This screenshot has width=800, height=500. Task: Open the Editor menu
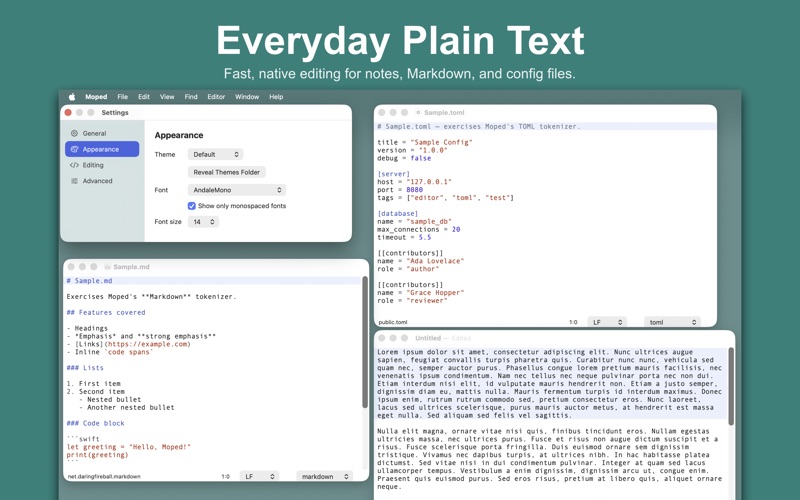pos(216,96)
